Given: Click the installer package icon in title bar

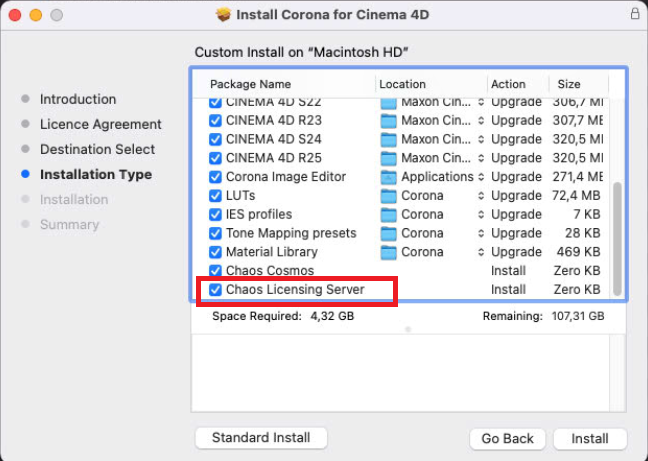Looking at the screenshot, I should 223,15.
